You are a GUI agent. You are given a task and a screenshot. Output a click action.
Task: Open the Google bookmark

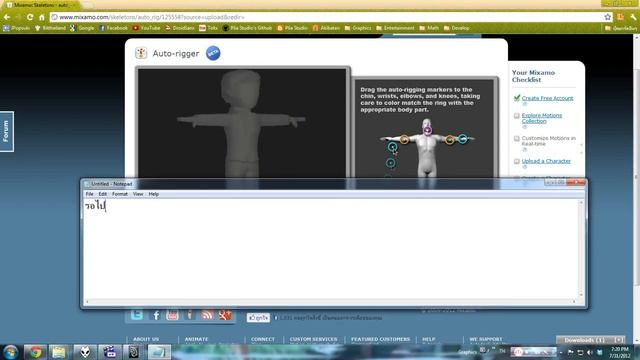coord(82,28)
